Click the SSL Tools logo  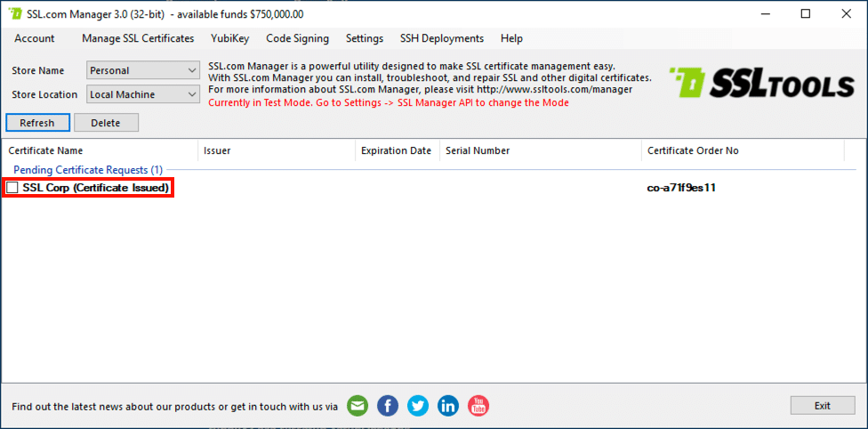pyautogui.click(x=761, y=85)
